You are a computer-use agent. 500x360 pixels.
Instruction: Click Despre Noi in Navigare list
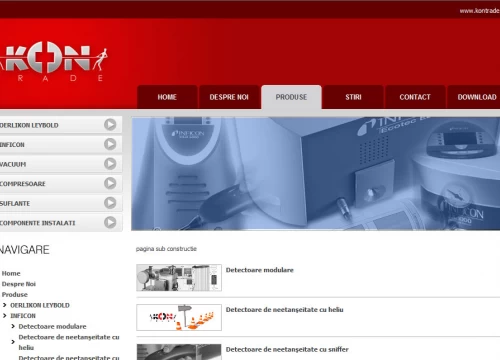(x=19, y=284)
